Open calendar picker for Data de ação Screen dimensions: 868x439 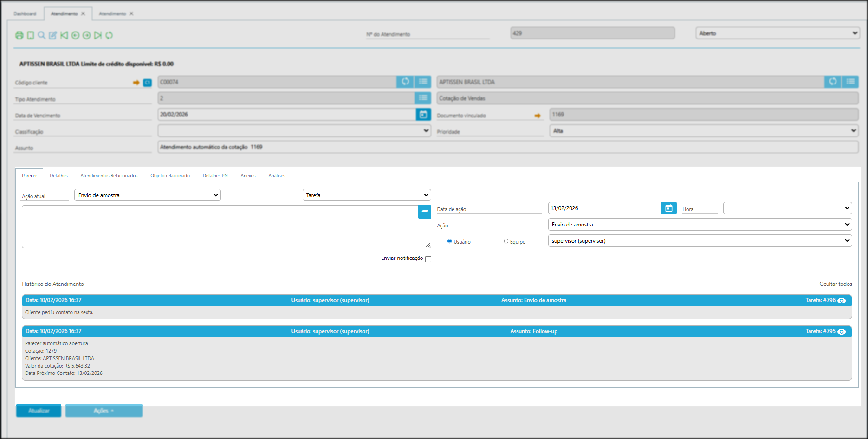pyautogui.click(x=668, y=208)
